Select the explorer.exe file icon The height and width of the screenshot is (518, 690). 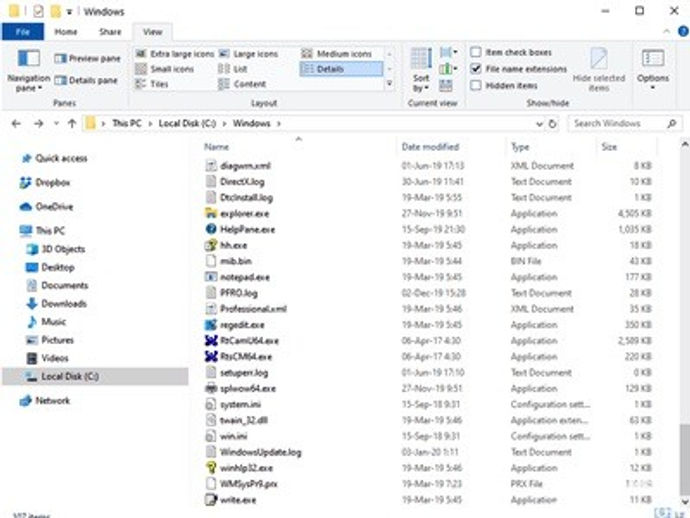(x=211, y=213)
